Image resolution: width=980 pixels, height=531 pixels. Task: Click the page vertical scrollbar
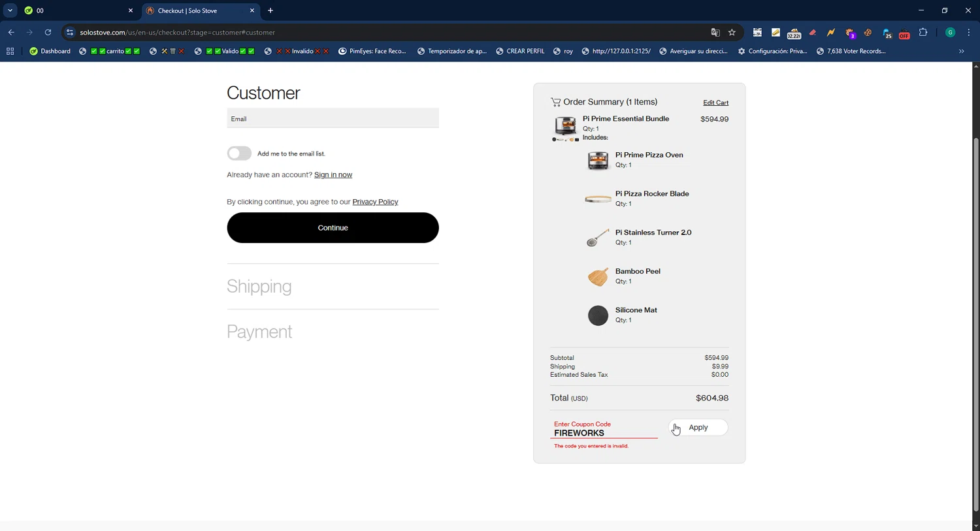click(975, 323)
